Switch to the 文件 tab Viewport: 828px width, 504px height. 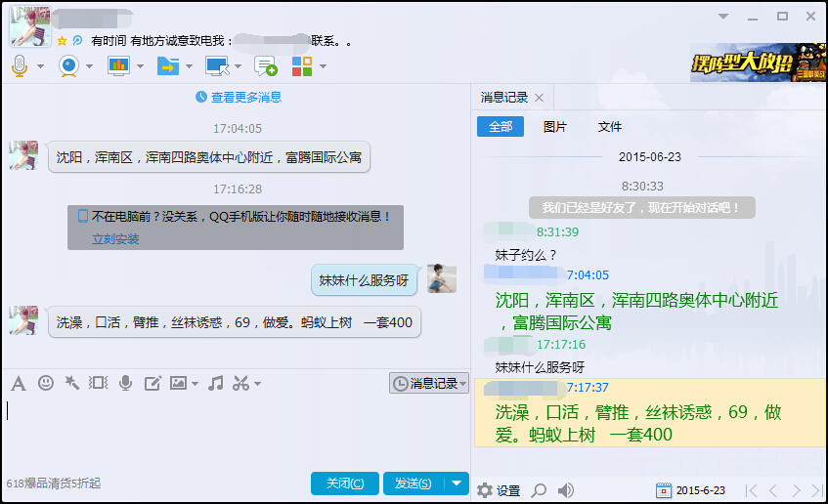(x=610, y=127)
